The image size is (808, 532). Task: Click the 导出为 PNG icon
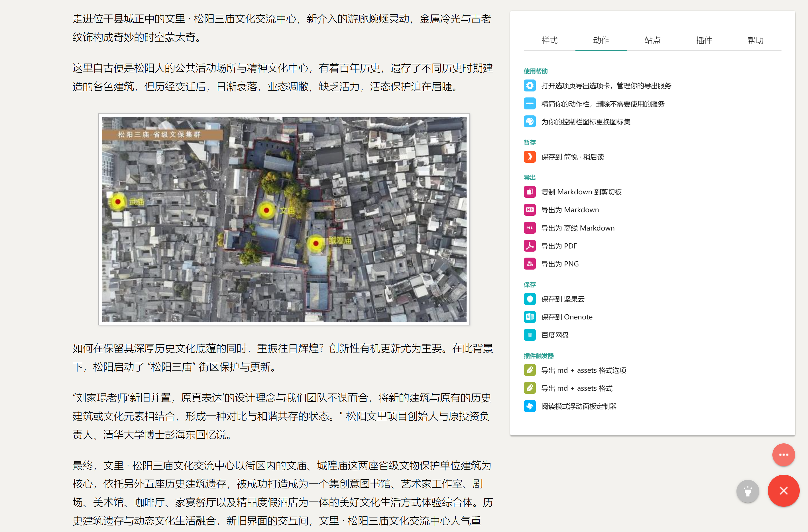tap(530, 264)
